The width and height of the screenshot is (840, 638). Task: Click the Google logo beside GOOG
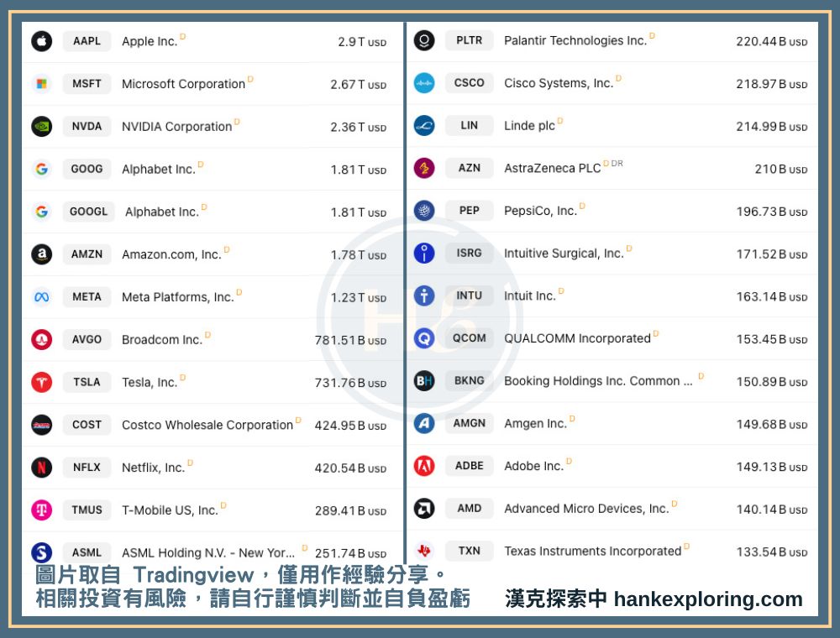pos(42,169)
